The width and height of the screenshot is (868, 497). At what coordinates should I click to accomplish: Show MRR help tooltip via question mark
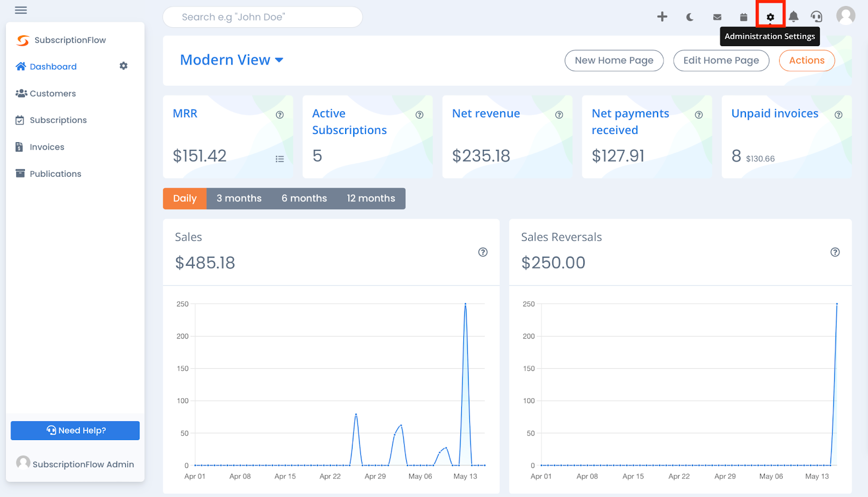pyautogui.click(x=280, y=114)
